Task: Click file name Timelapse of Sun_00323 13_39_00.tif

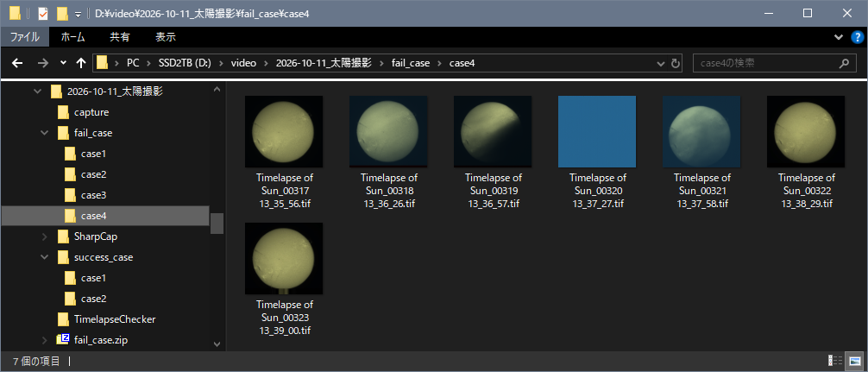Action: coord(285,318)
